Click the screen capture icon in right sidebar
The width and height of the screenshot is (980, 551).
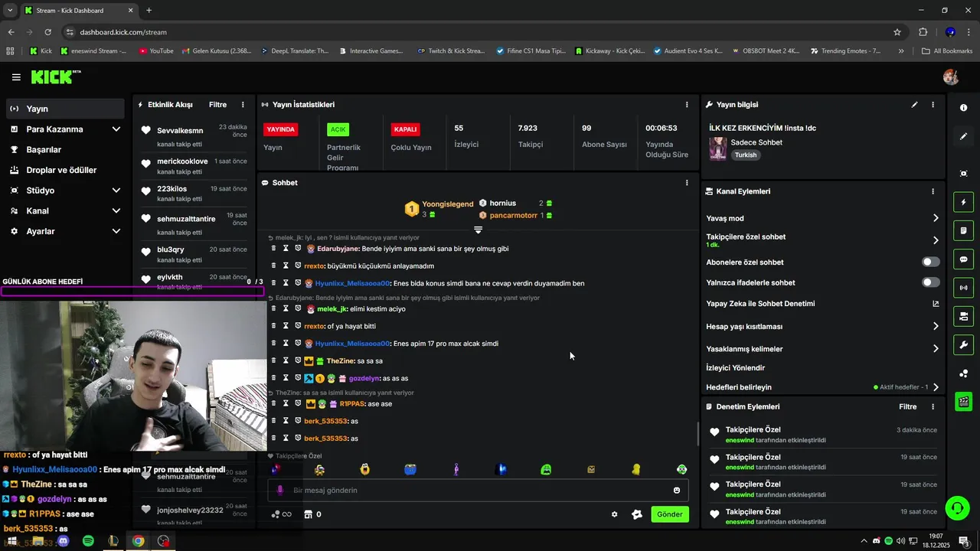tap(963, 174)
